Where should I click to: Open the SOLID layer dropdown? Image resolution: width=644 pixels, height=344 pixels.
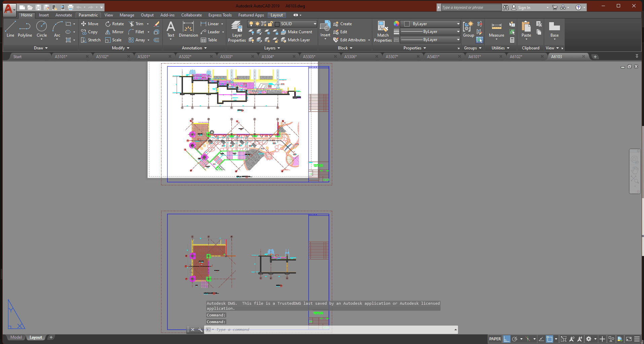[315, 24]
